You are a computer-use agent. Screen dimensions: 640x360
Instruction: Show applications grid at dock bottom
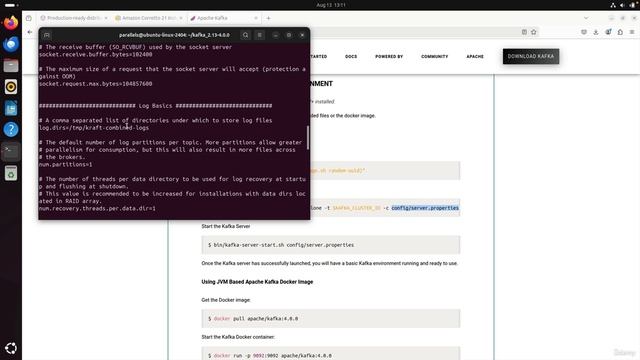click(x=11, y=348)
